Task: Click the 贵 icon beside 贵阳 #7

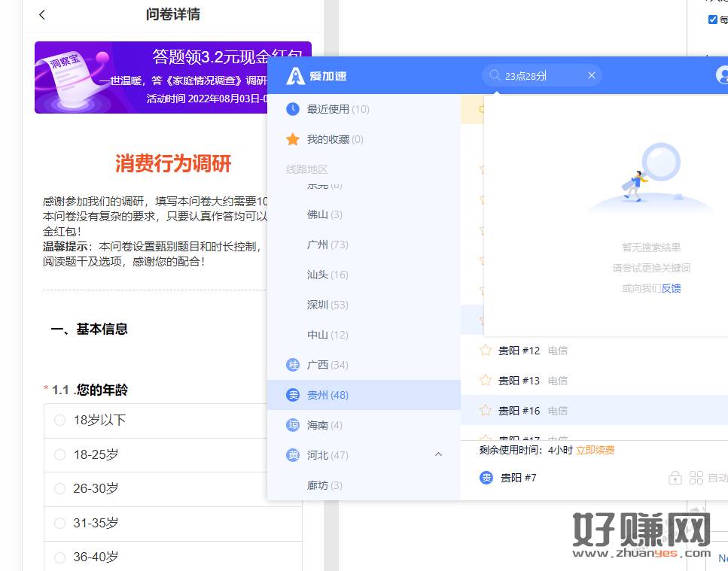Action: [x=486, y=478]
